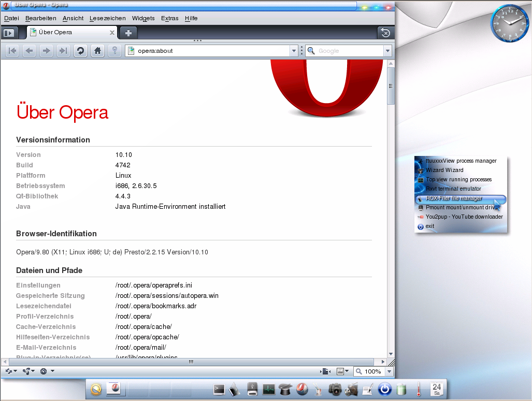The width and height of the screenshot is (532, 401).
Task: Click the Opera Turbo speedometer icon
Action: point(44,371)
